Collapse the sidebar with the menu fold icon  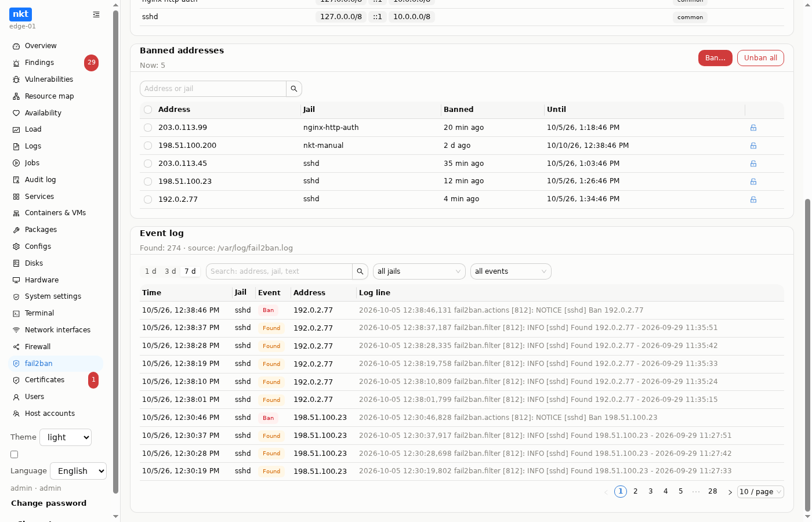click(x=96, y=14)
